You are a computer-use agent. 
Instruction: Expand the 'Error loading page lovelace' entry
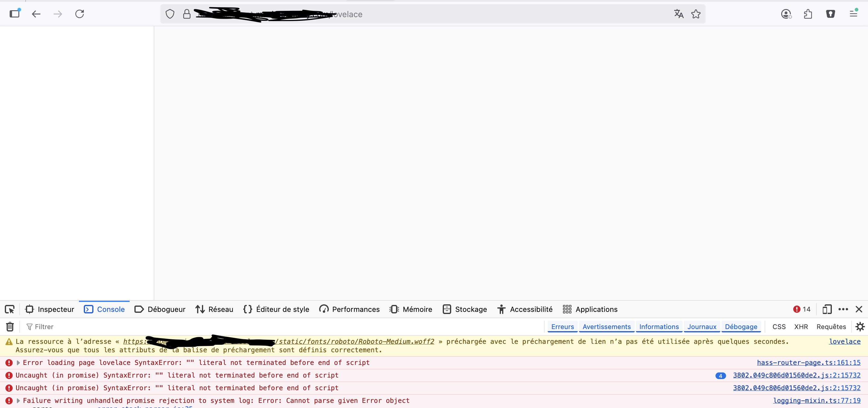tap(18, 363)
